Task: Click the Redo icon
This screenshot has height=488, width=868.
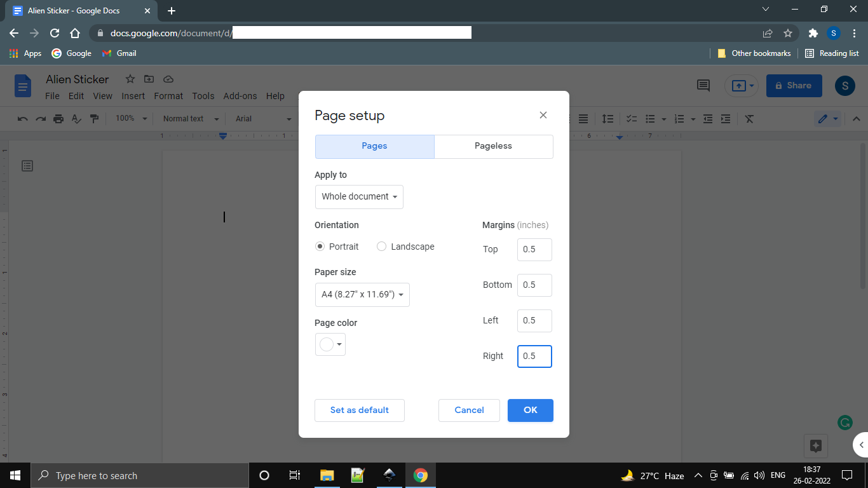Action: pos(39,118)
